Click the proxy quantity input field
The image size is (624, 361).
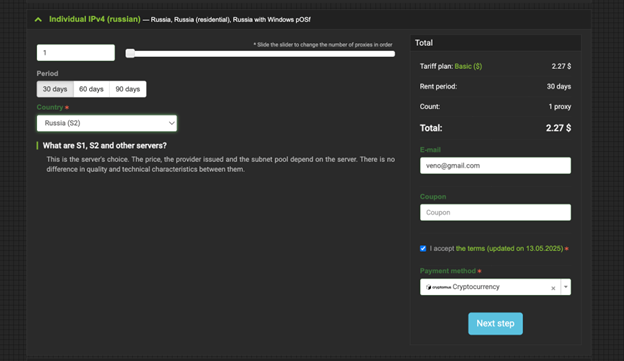[x=76, y=53]
